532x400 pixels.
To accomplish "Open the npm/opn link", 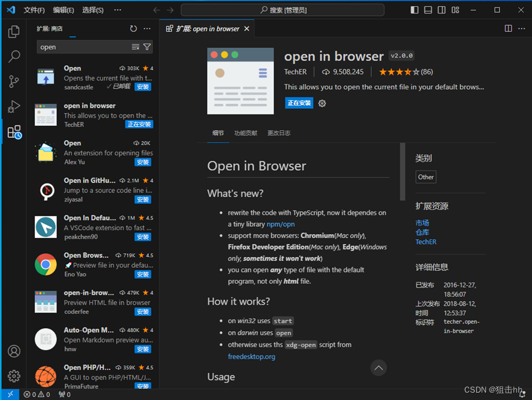I will pyautogui.click(x=280, y=224).
